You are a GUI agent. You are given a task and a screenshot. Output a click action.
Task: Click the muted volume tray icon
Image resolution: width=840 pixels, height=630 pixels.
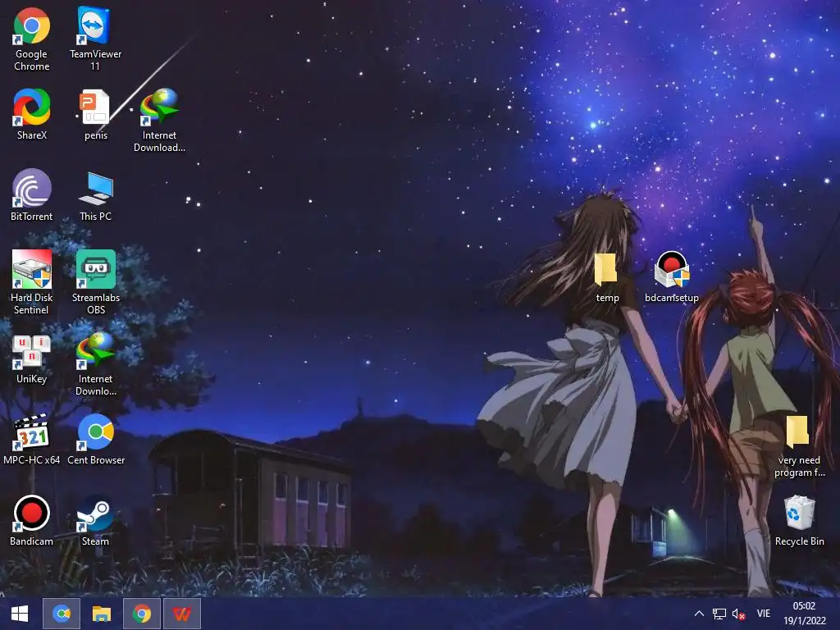[x=739, y=614]
